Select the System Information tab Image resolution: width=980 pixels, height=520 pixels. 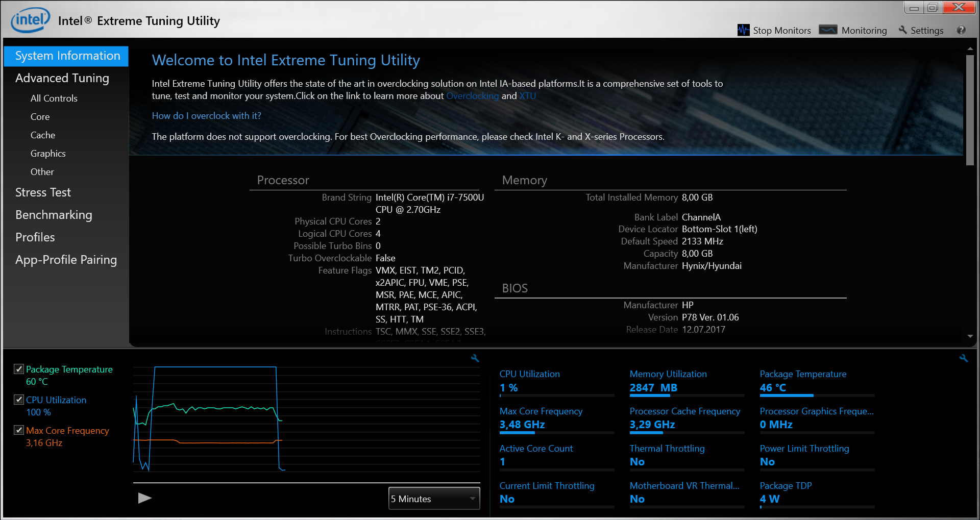coord(66,56)
